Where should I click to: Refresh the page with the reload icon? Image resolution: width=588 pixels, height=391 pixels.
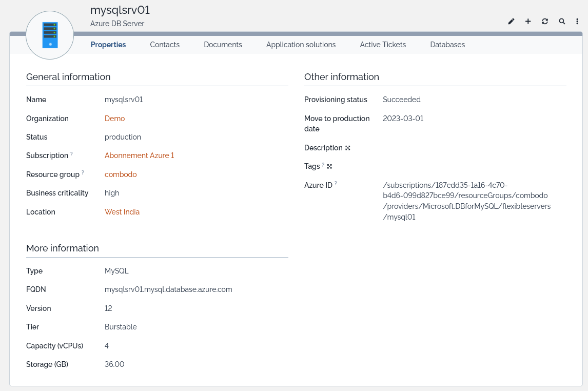tap(545, 22)
